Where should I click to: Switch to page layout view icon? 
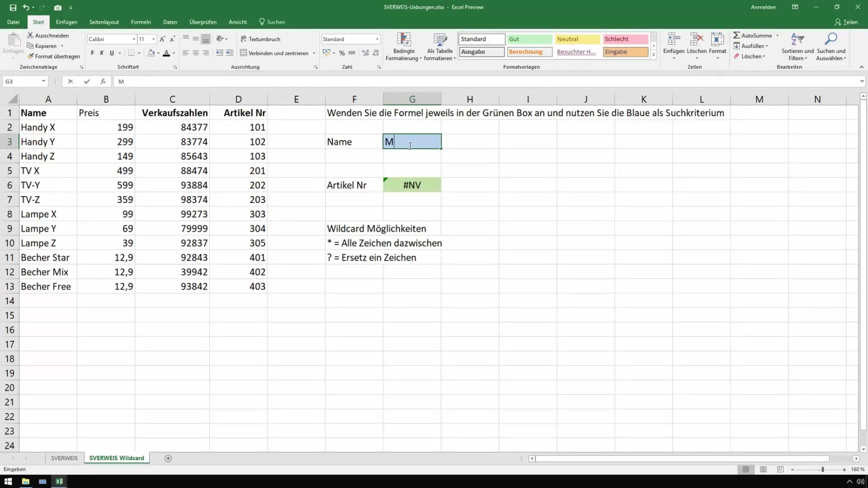point(763,469)
